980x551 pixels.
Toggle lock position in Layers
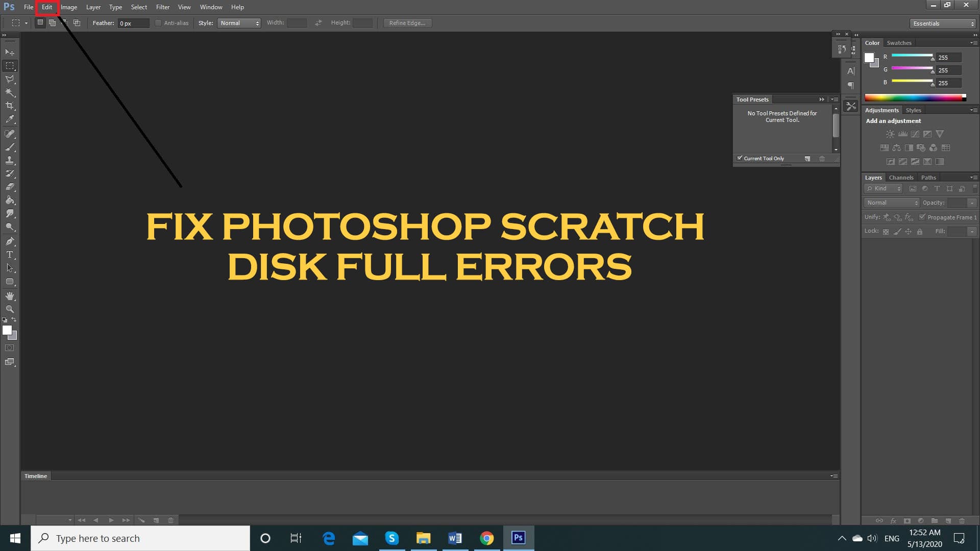tap(908, 232)
